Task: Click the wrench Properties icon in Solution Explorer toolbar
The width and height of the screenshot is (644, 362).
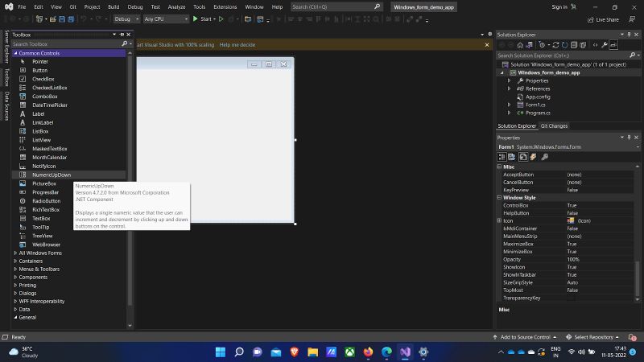Action: [605, 45]
